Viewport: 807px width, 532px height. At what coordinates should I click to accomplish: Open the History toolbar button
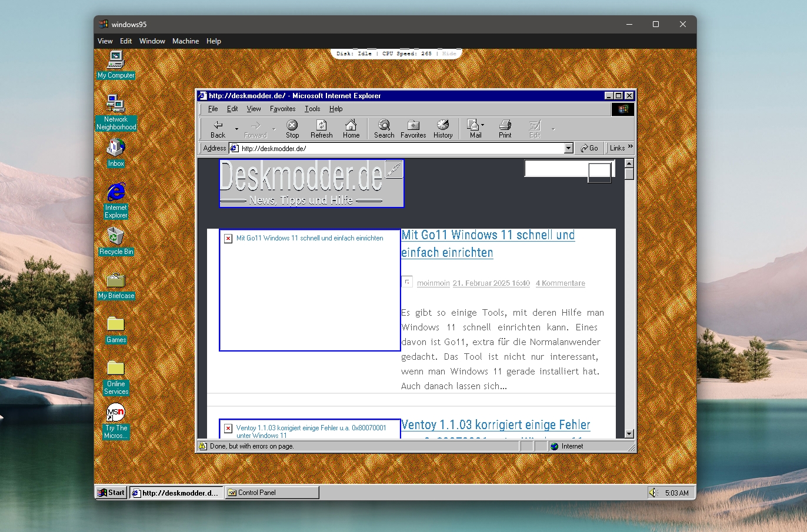pos(443,129)
